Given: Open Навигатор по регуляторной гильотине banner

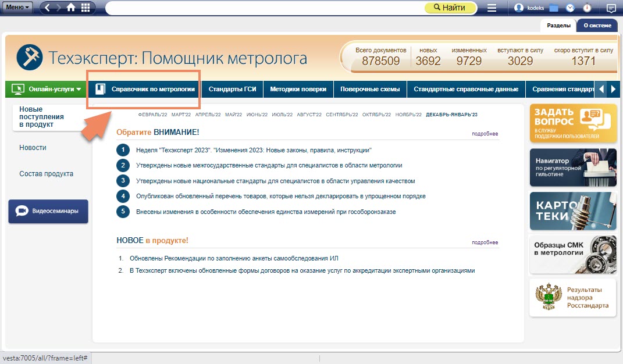Looking at the screenshot, I should point(573,167).
